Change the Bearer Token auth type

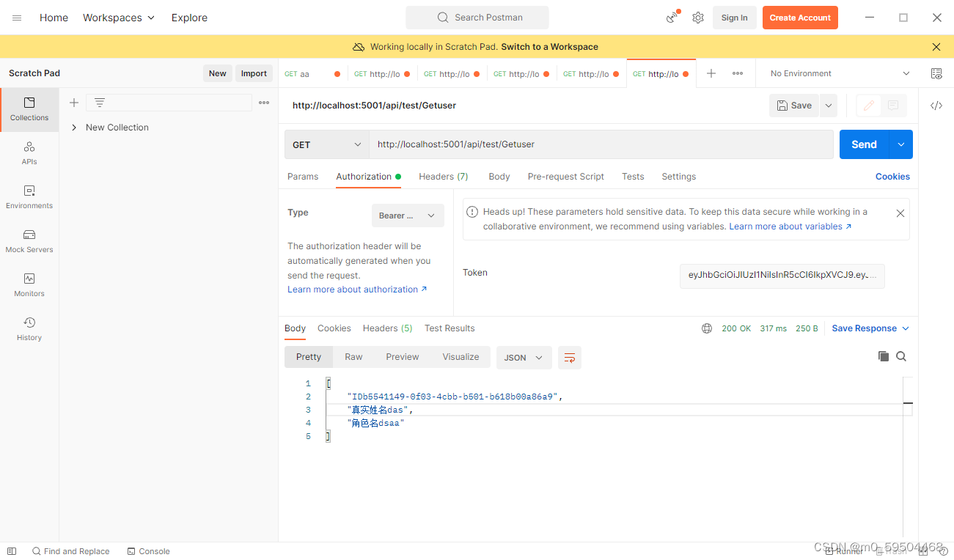point(408,215)
